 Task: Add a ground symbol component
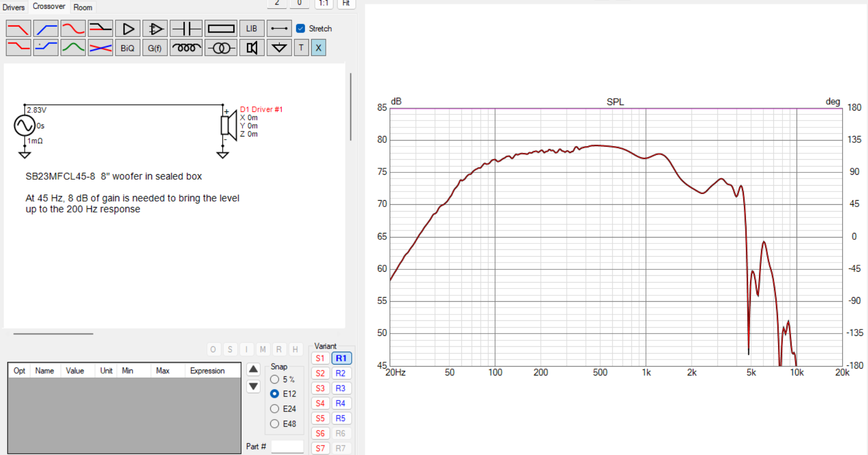[279, 48]
